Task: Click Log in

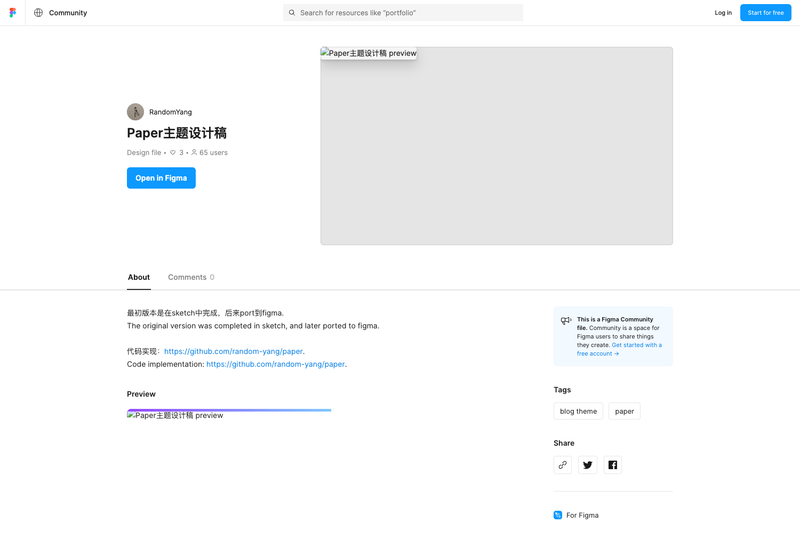Action: (x=723, y=13)
